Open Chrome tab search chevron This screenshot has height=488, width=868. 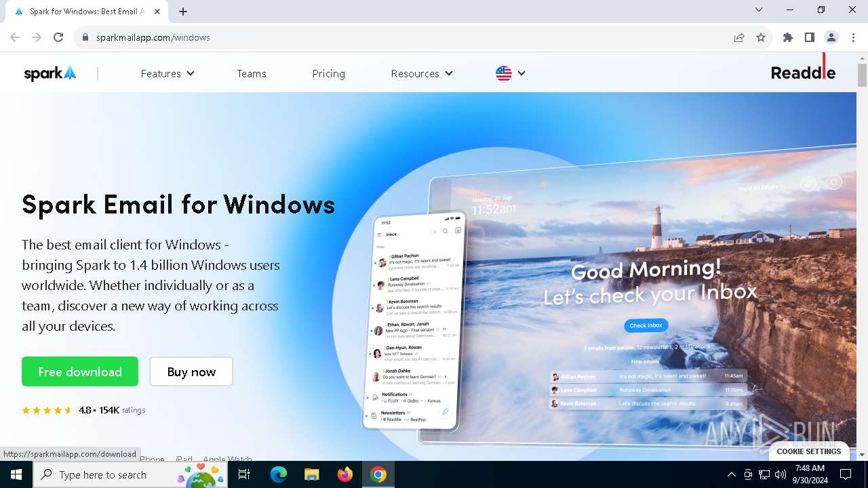pyautogui.click(x=759, y=9)
